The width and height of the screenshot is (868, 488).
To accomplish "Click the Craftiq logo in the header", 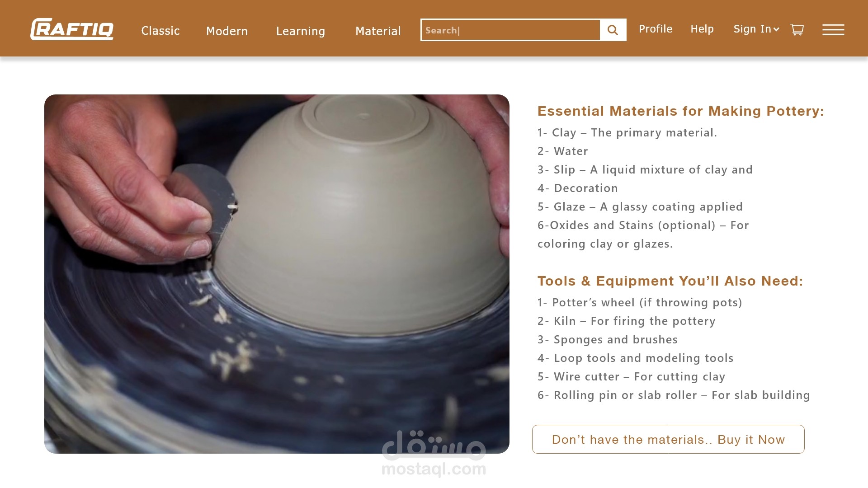I will pos(72,29).
